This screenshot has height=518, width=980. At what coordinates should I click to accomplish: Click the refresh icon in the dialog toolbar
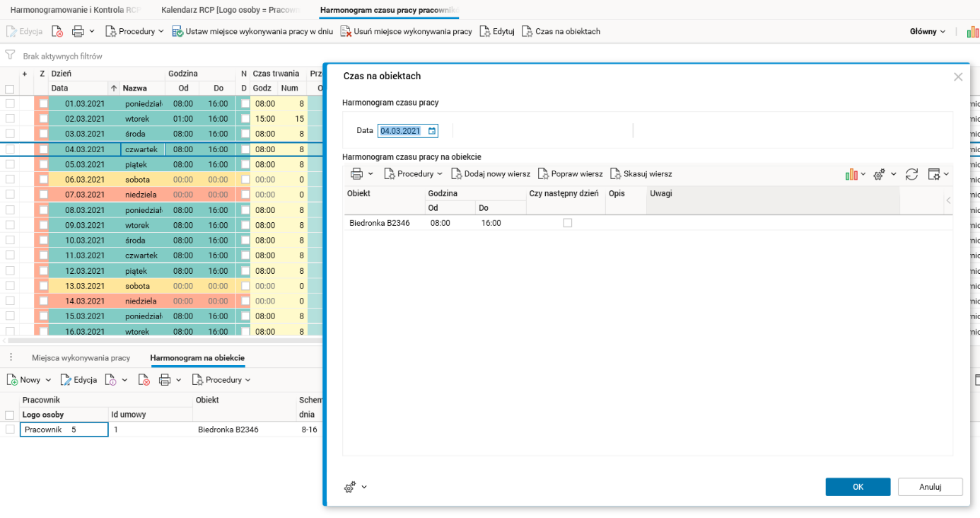911,173
